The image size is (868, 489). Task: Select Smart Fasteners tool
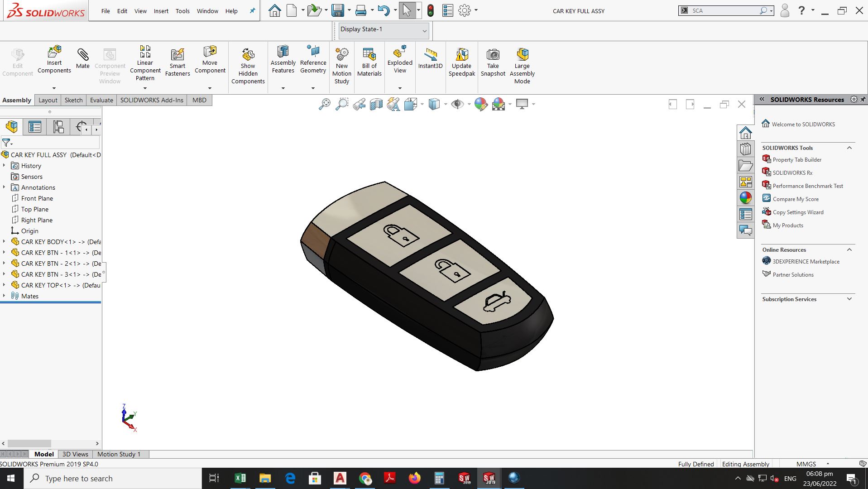coord(177,62)
